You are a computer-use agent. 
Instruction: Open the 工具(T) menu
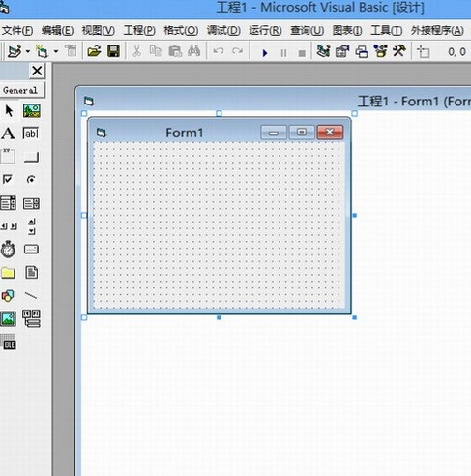pos(386,31)
